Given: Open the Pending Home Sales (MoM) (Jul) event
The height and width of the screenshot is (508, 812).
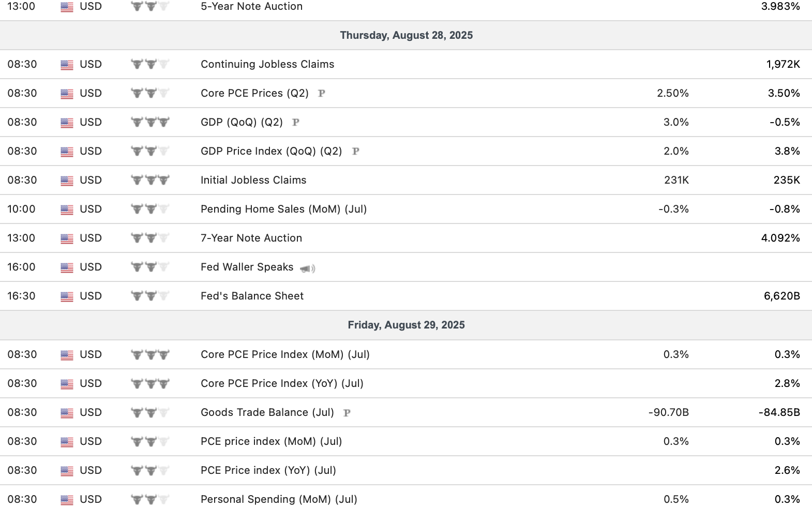Looking at the screenshot, I should (x=283, y=209).
